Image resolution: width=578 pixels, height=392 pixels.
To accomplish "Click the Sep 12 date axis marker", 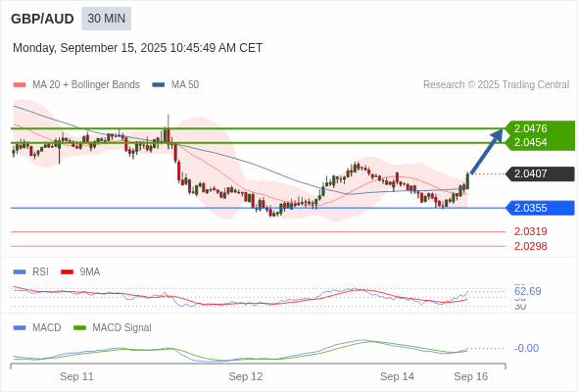I will 246,376.
